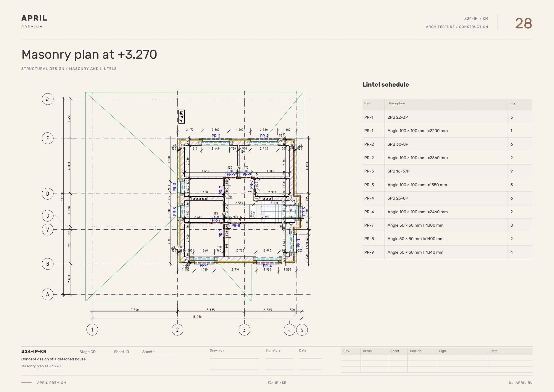Image resolution: width=554 pixels, height=392 pixels.
Task: Click the 18 450 overall dimension
Action: point(197,317)
